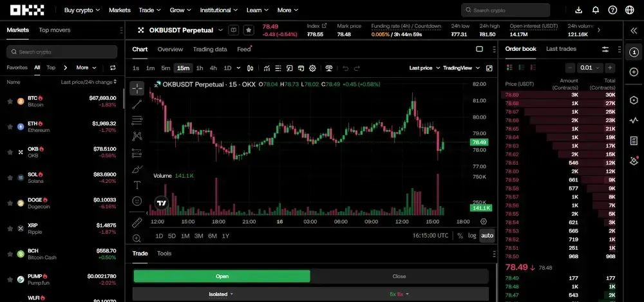Toggle percent scale on chart
Viewport: 644px width, 302px height.
click(460, 236)
